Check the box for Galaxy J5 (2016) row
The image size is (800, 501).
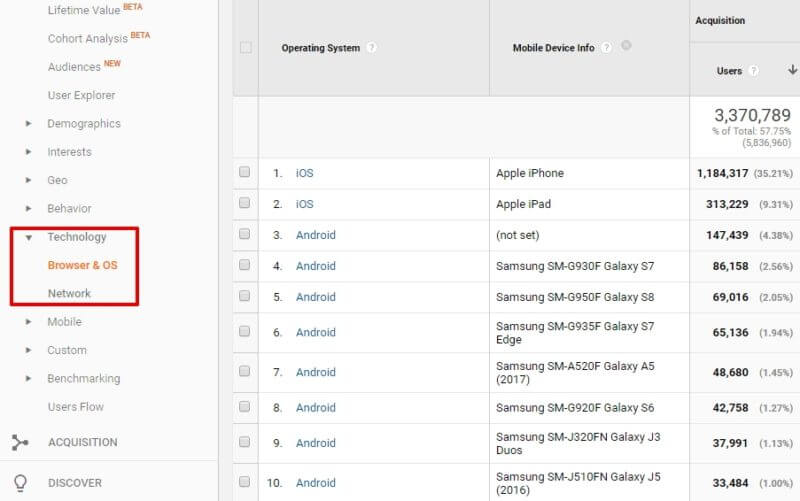click(245, 482)
